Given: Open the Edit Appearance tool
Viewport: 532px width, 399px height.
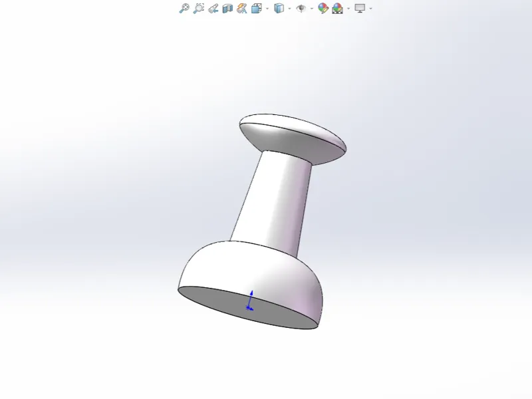Looking at the screenshot, I should click(323, 8).
